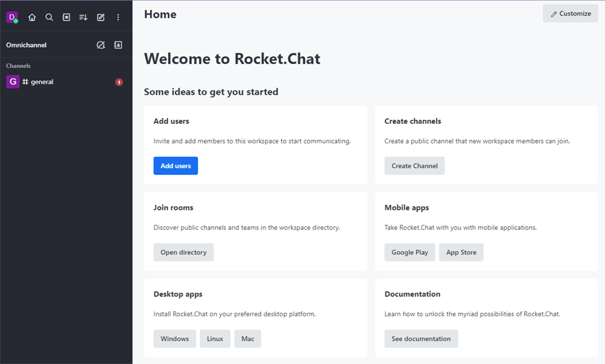
Task: Open the Omnichannel contact center icon
Action: pyautogui.click(x=118, y=44)
